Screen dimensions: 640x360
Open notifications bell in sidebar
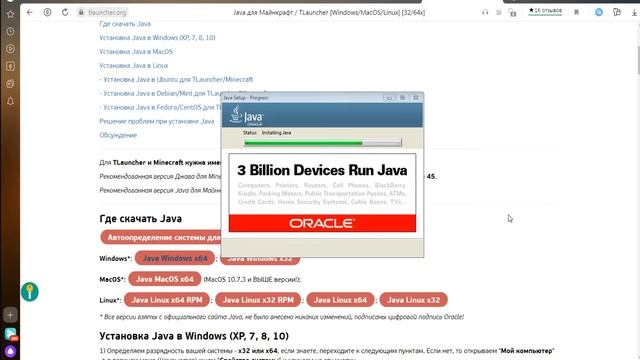pyautogui.click(x=10, y=101)
